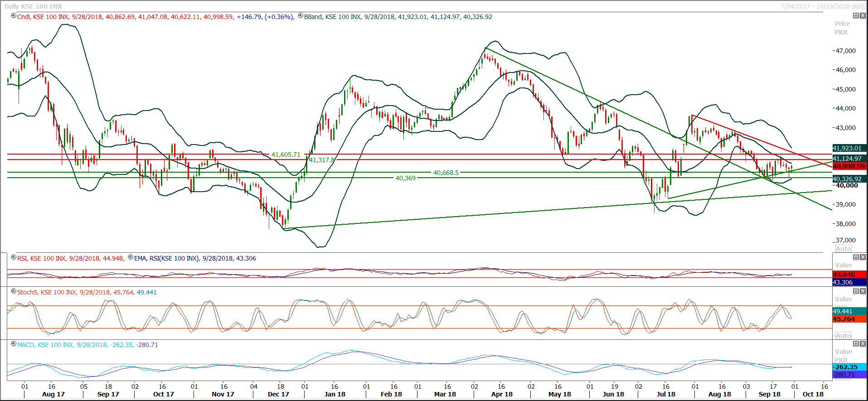868x401 pixels.
Task: Maximize the RSI indicator pane
Action: coord(856,257)
